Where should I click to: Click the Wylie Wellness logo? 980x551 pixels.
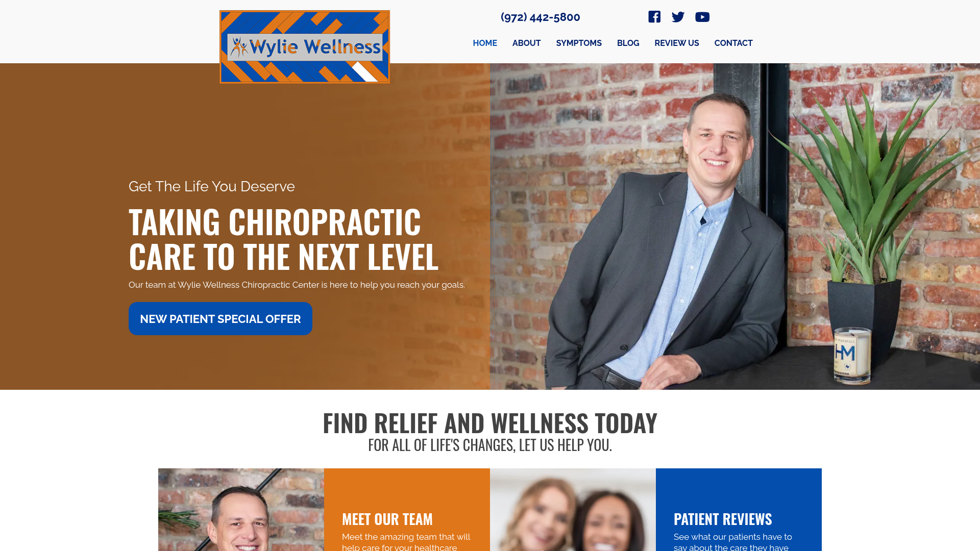[305, 47]
